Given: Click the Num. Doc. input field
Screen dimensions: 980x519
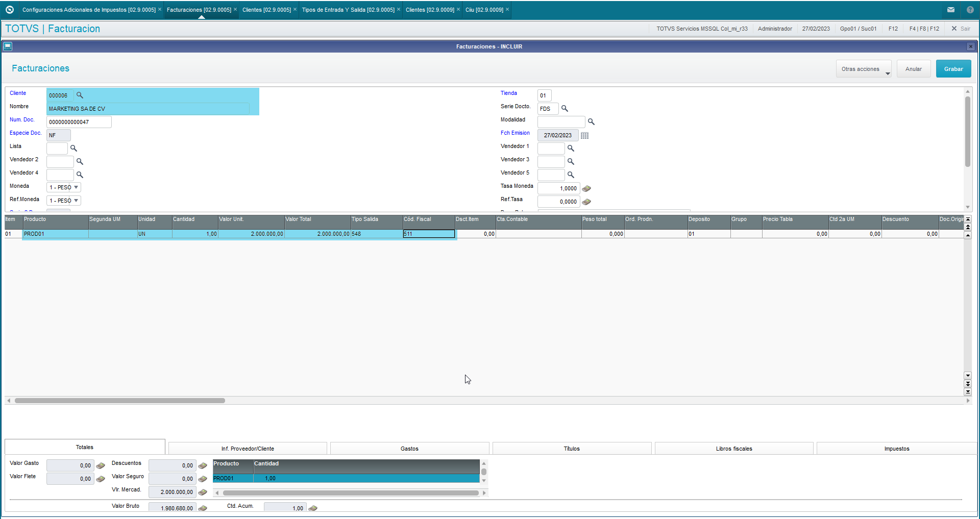Looking at the screenshot, I should [79, 122].
